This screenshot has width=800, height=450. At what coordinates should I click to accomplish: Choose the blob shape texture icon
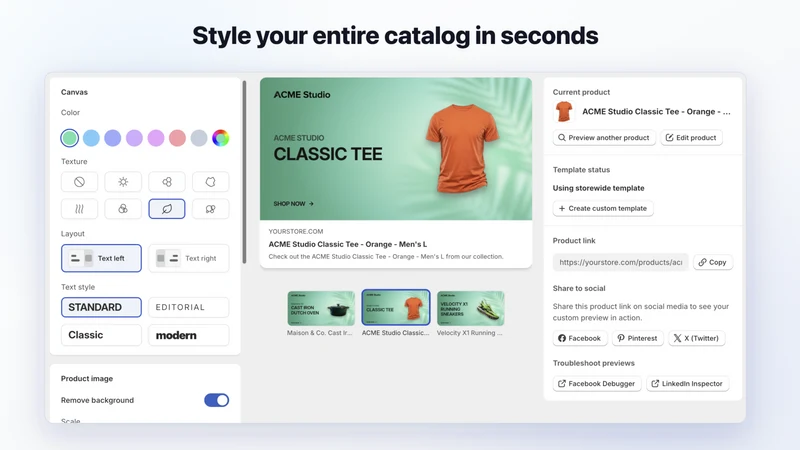(x=210, y=182)
